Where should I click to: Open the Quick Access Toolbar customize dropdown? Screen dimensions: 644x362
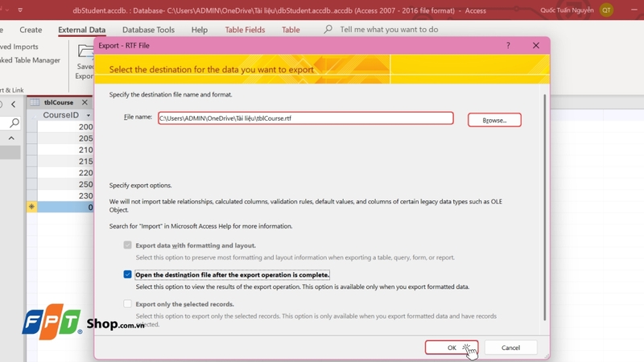click(20, 10)
